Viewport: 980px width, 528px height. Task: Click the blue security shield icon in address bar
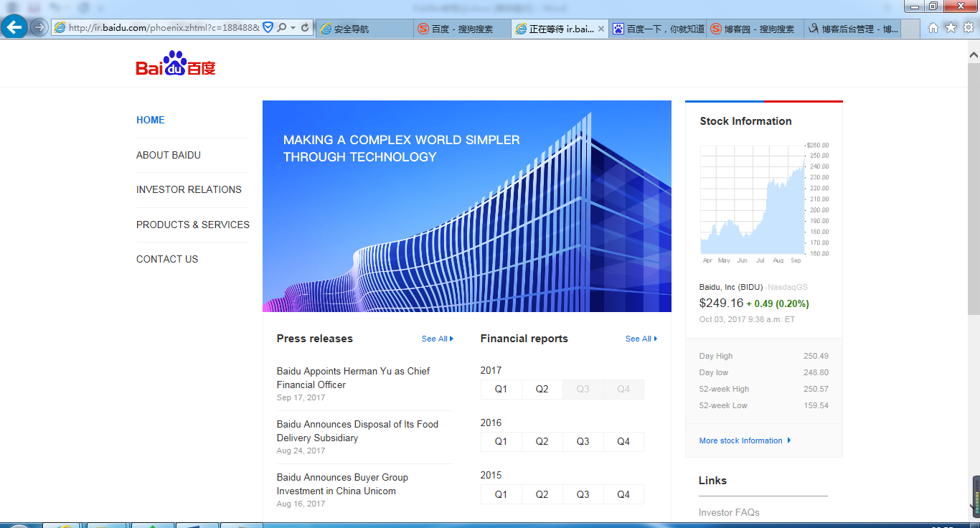pyautogui.click(x=268, y=28)
